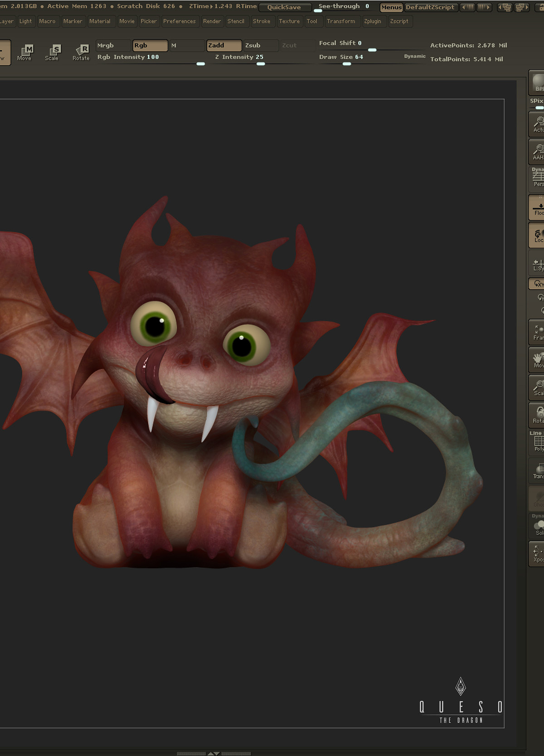Toggle Local transformations mode

(537, 235)
